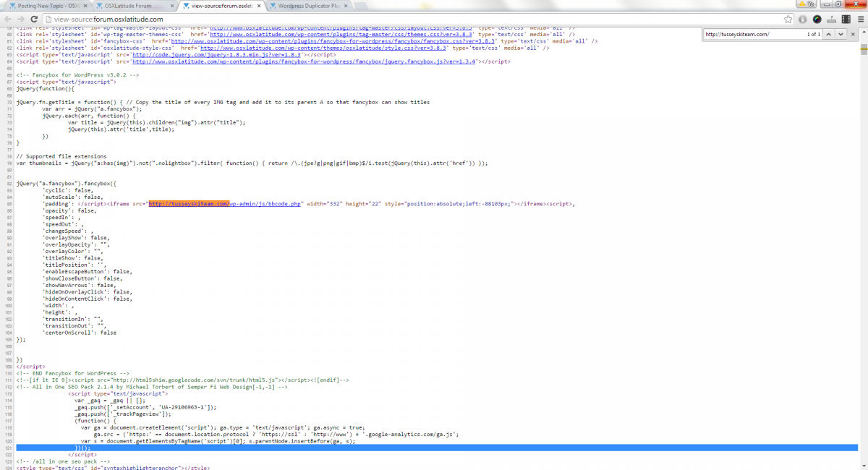Open a new tab with the new-tab button

tap(361, 6)
